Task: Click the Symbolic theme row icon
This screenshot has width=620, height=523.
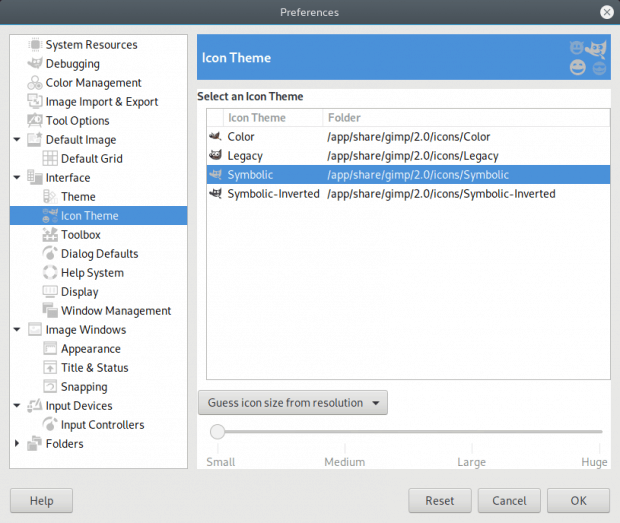Action: (x=215, y=174)
